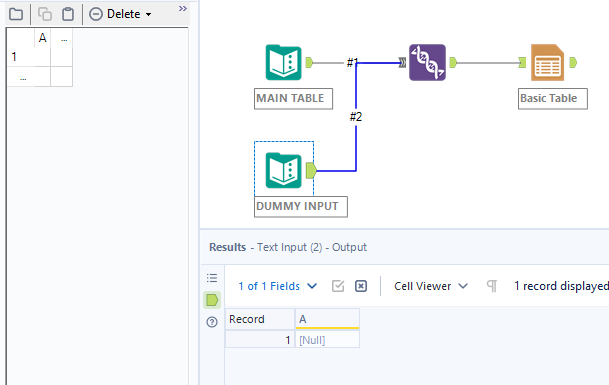
Task: Select the MAIN TABLE annotation label
Action: coord(293,99)
